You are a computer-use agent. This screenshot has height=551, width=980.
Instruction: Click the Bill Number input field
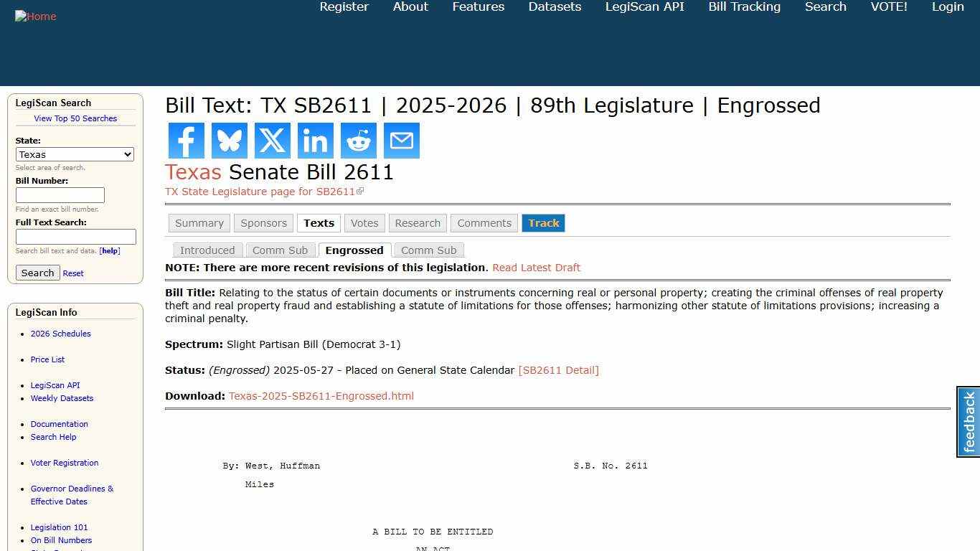pyautogui.click(x=60, y=194)
